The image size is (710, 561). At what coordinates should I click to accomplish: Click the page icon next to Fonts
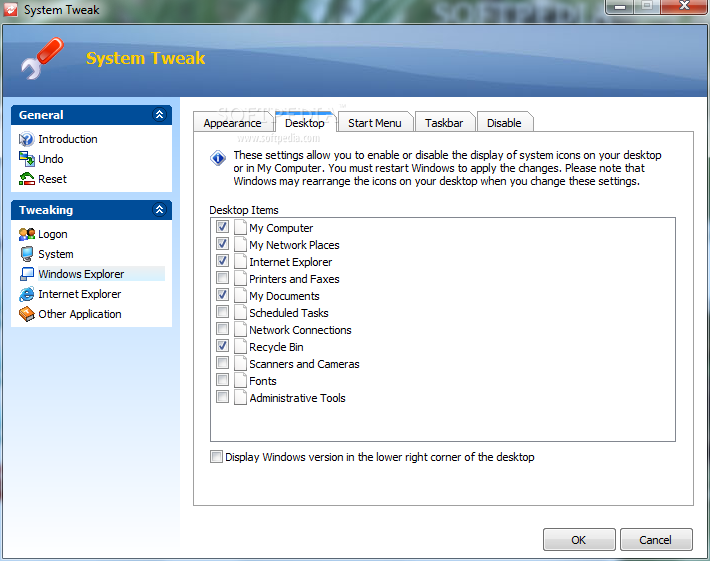point(240,380)
